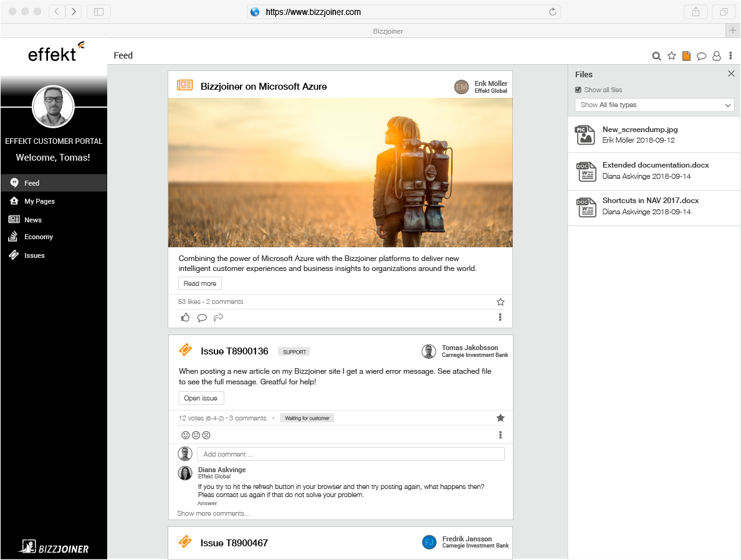Go to My Pages in sidebar

pos(39,201)
